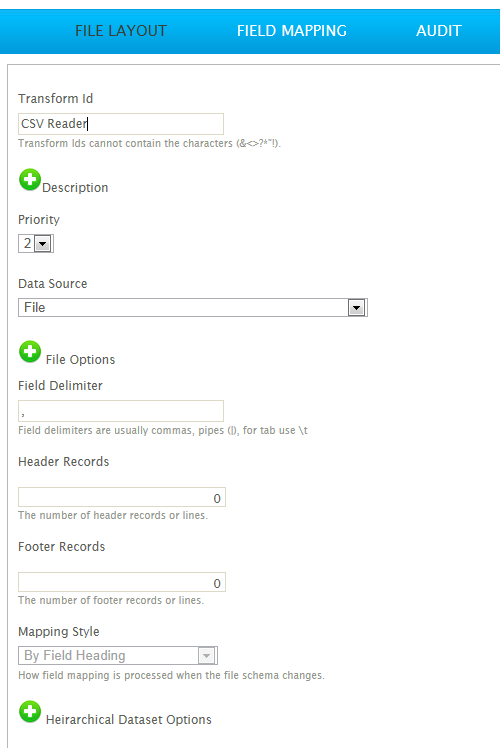Click the File Options label text
Viewport: 500px width, 748px height.
(x=81, y=360)
